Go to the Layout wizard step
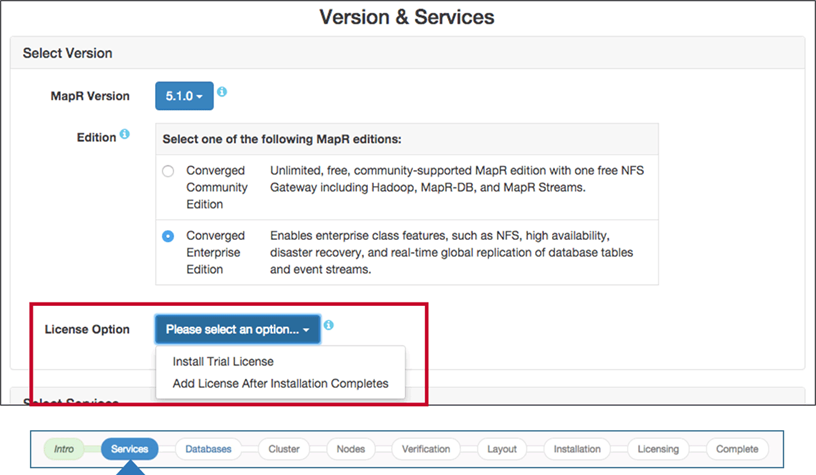The image size is (816, 475). 502,449
